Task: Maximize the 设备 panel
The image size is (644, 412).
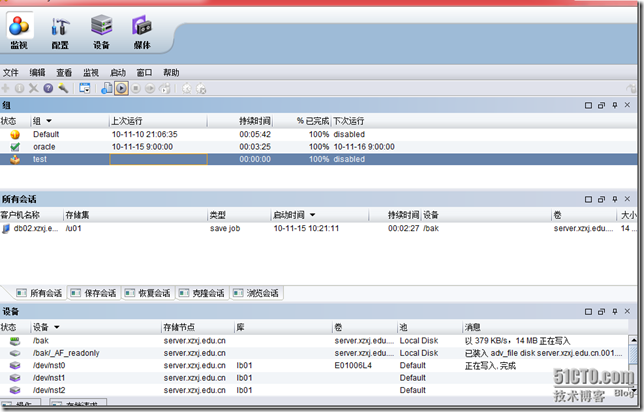Action: 588,311
